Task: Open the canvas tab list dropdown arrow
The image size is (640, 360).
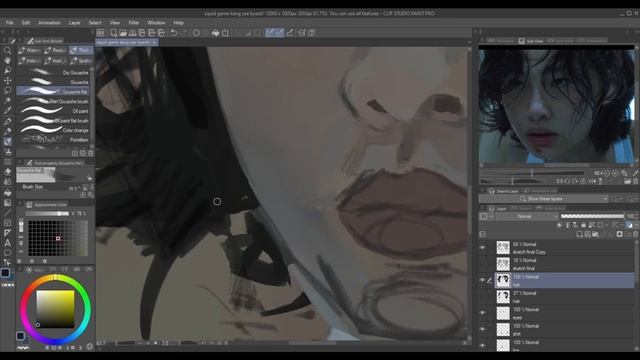Action: tap(469, 42)
